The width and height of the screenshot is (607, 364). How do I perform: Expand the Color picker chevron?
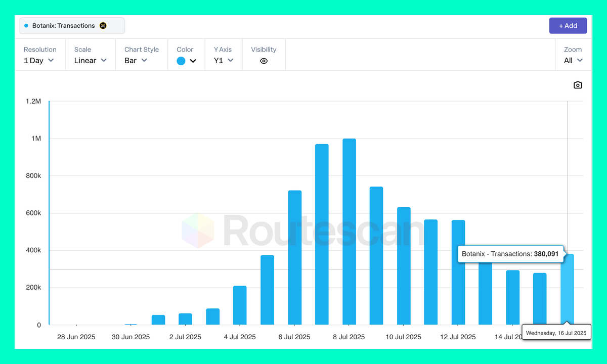[193, 61]
